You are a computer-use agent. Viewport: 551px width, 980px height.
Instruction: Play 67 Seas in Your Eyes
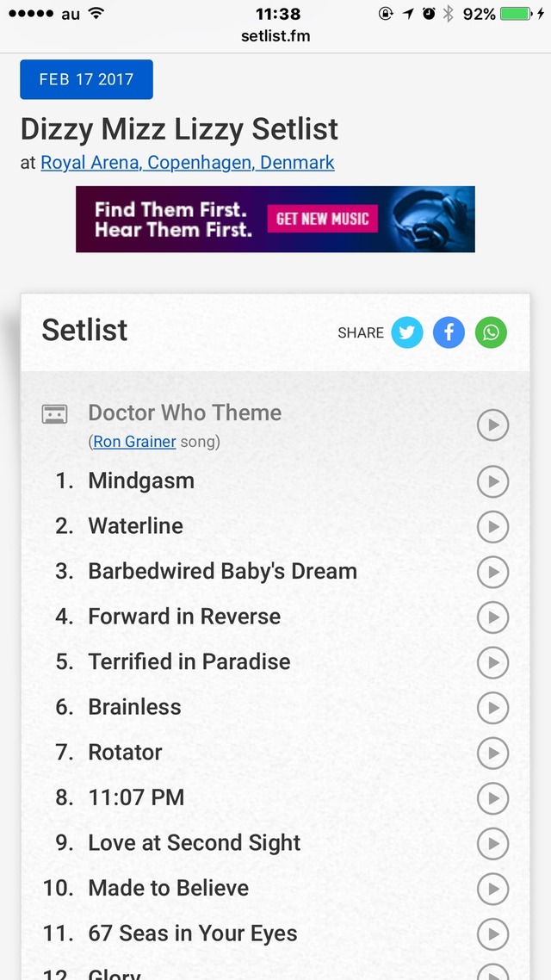(492, 933)
